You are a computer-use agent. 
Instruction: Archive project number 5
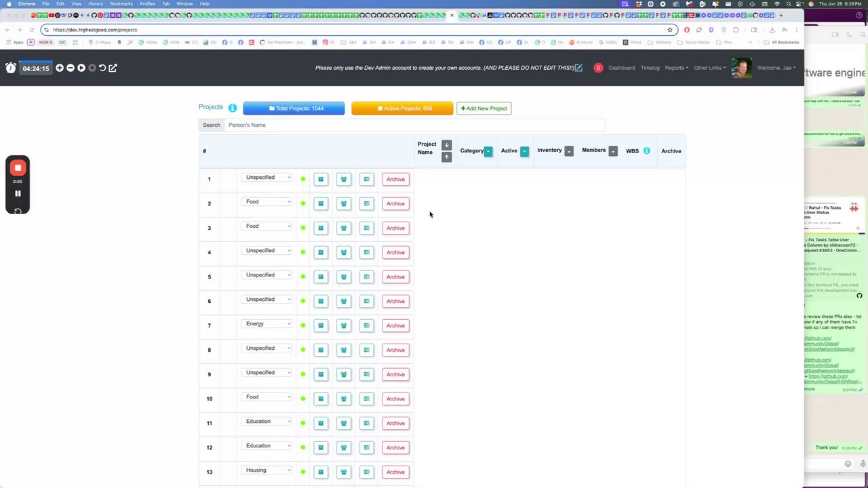[395, 277]
